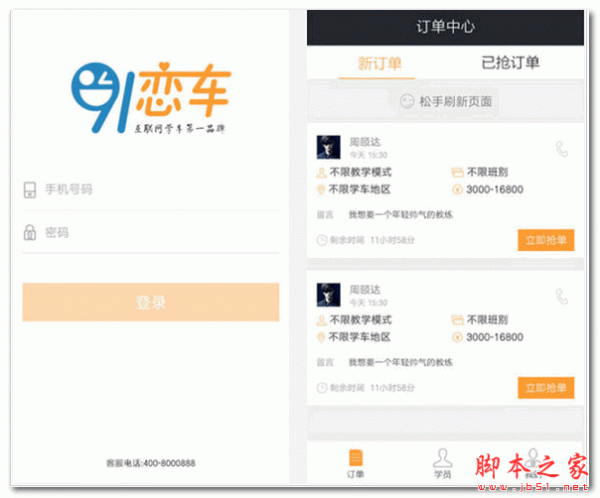Viewport: 600px width, 498px height.
Task: Click 3000-16800 price in first order
Action: 495,189
